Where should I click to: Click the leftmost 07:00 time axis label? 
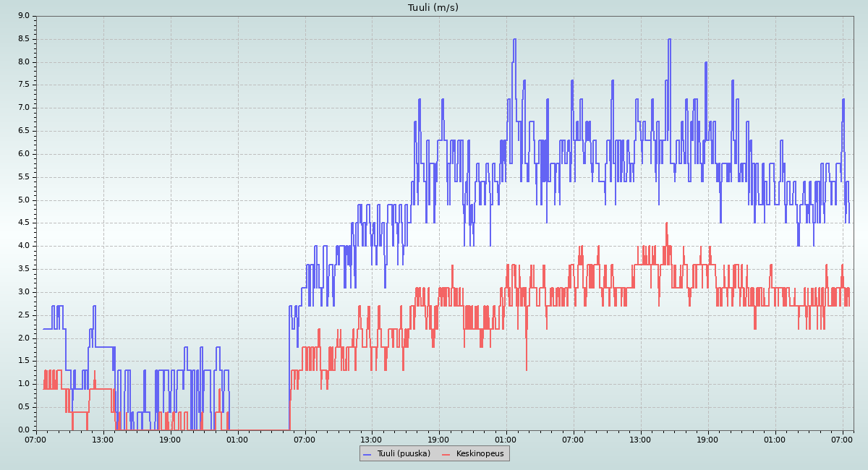point(36,439)
